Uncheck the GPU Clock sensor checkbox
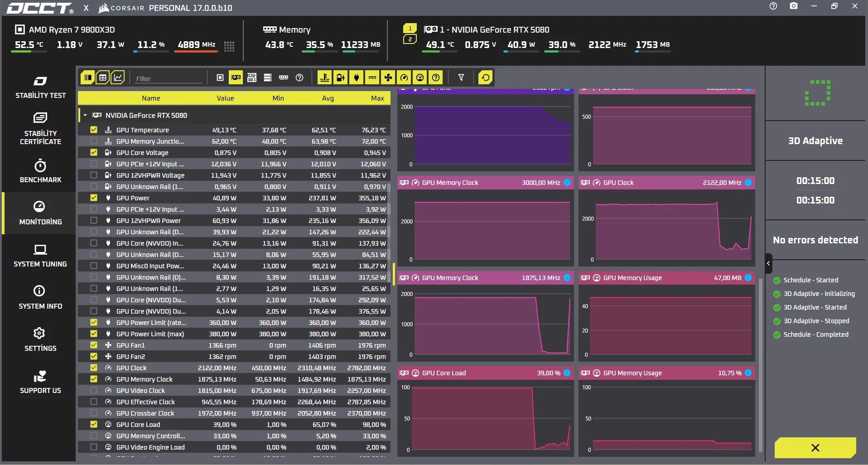Screen dimensions: 868x465 pyautogui.click(x=94, y=368)
